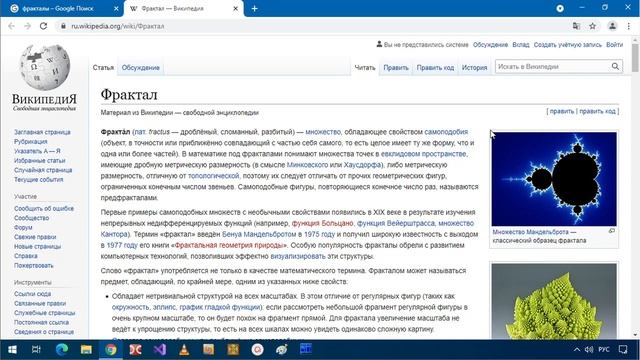Click the Войти login link
The image size is (640, 360).
[x=614, y=45]
